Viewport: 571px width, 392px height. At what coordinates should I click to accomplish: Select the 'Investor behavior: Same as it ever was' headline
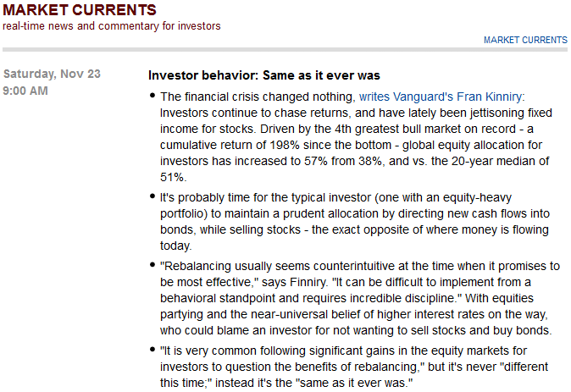[x=263, y=75]
